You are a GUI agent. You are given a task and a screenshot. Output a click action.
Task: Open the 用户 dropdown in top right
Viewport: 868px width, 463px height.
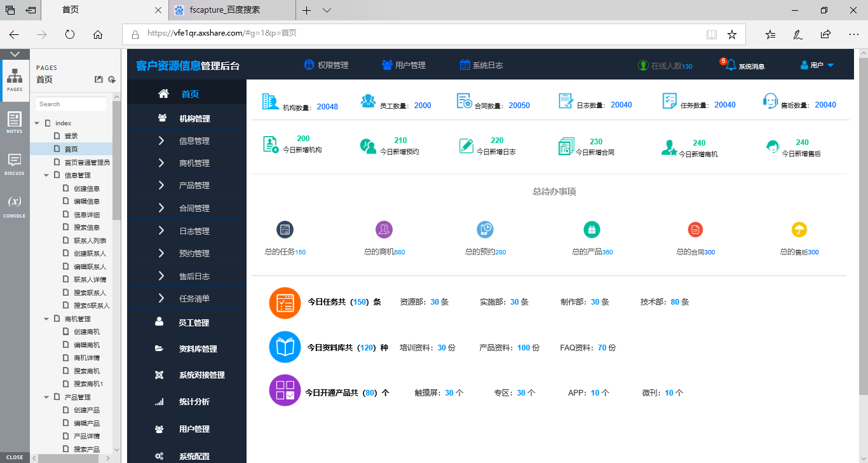(x=817, y=65)
